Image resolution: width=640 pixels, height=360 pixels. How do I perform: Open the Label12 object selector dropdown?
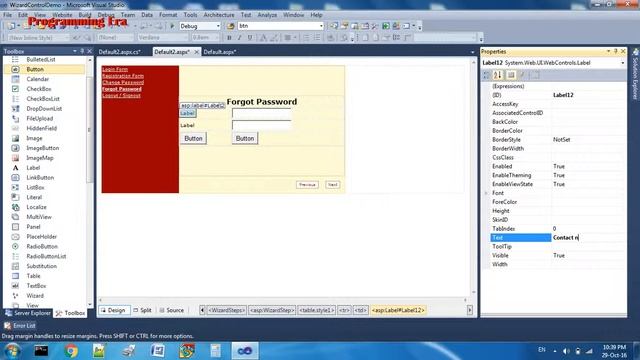point(622,63)
